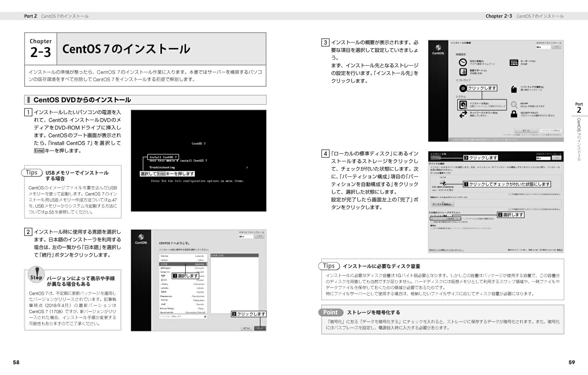This screenshot has width=588, height=375.
Task: Tick the make additional space available checkbox
Action: pos(432,222)
